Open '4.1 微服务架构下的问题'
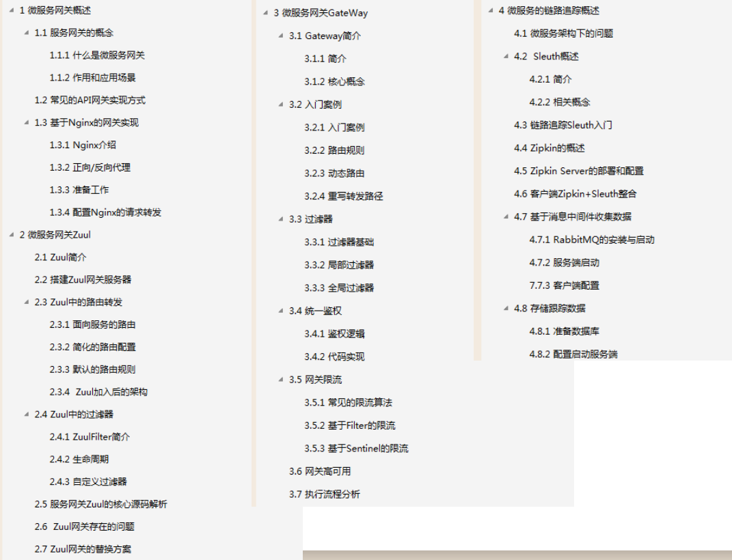Image resolution: width=732 pixels, height=560 pixels. (563, 33)
